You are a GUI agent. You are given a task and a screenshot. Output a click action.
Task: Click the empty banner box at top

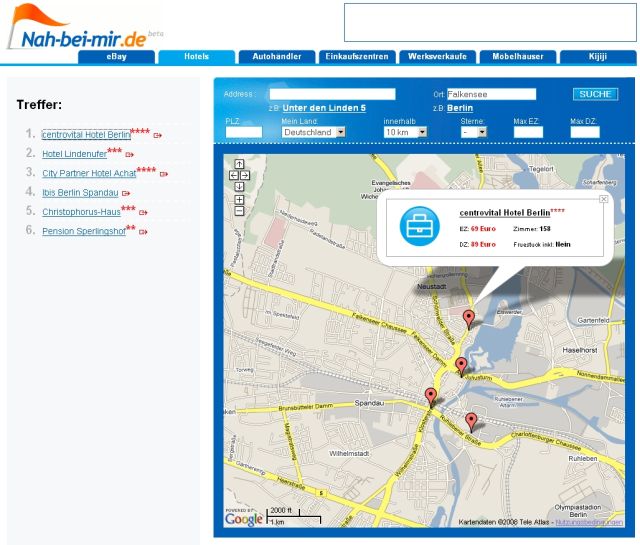(490, 22)
